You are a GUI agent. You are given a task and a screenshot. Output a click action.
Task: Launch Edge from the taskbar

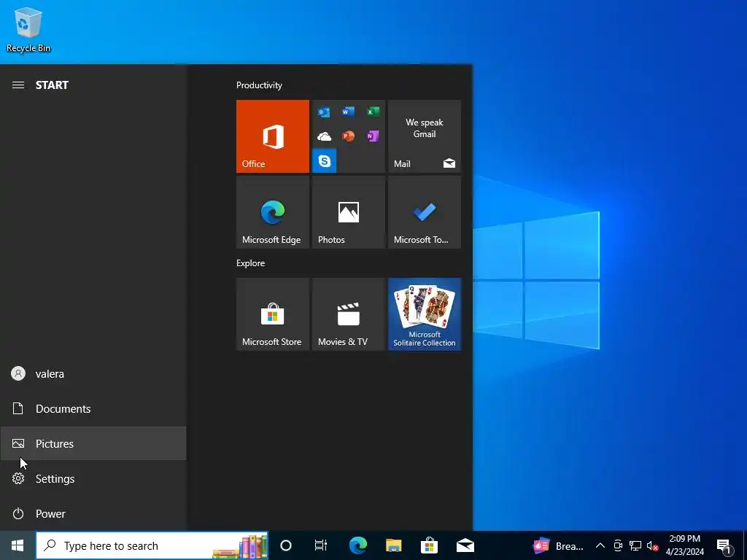click(x=357, y=545)
